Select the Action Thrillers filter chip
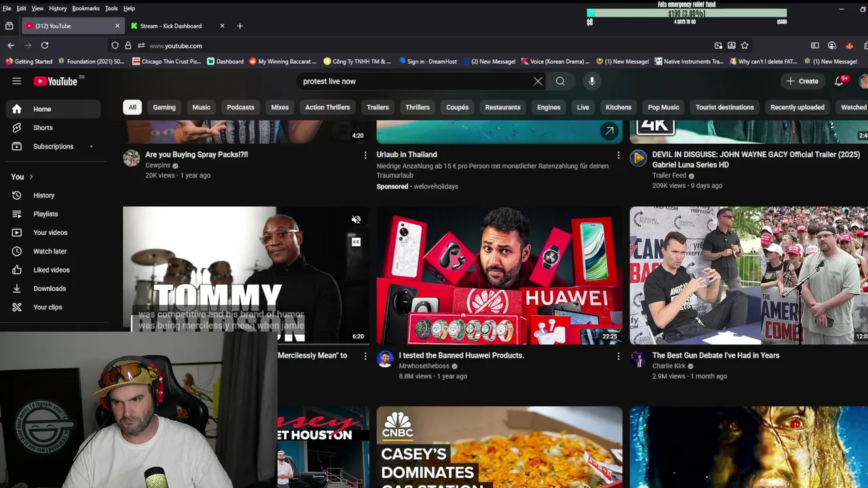The width and height of the screenshot is (868, 488). click(328, 107)
